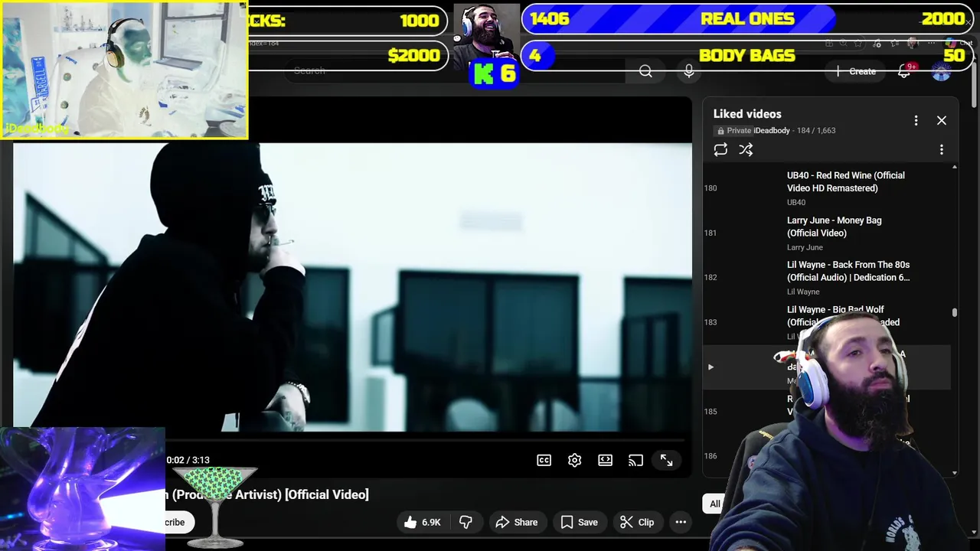The width and height of the screenshot is (980, 551).
Task: Toggle loop playlist button
Action: click(x=720, y=150)
